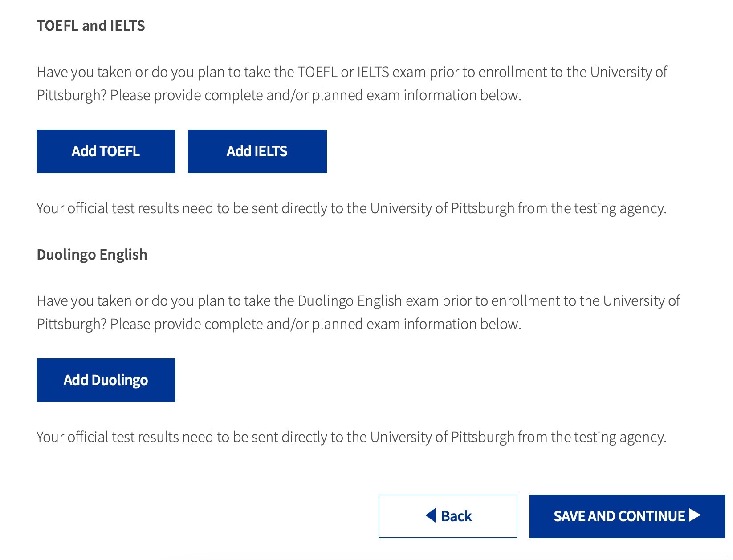The height and width of the screenshot is (560, 733).
Task: Click 'Please provide complete' under the TOEFL question
Action: click(x=187, y=95)
